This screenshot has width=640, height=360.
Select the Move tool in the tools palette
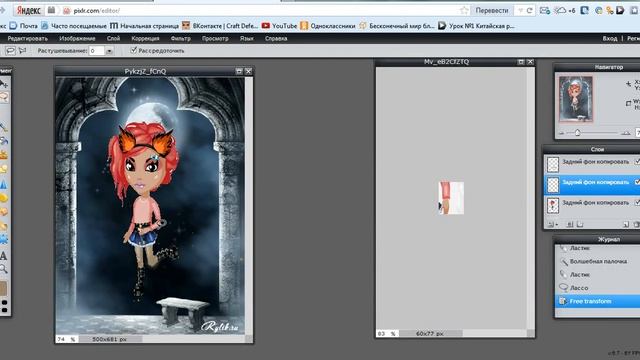click(x=4, y=84)
